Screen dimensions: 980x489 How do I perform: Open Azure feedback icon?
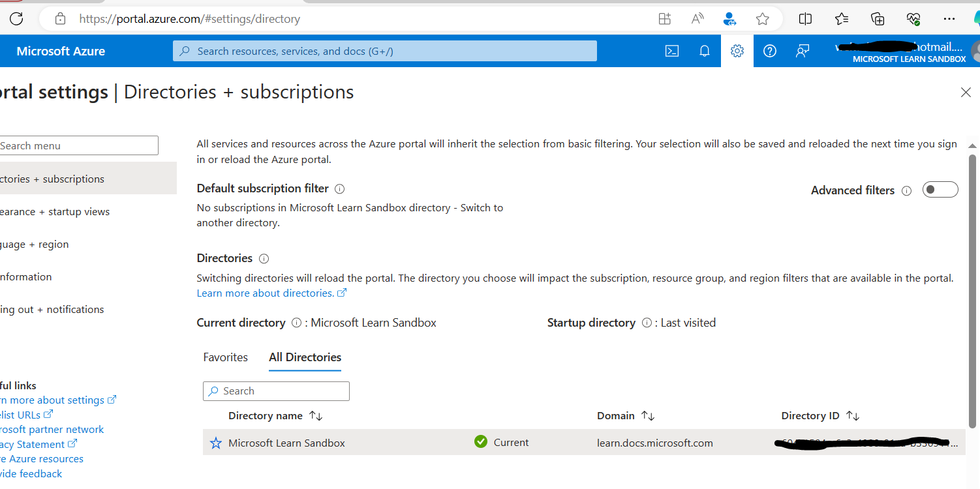click(x=803, y=51)
